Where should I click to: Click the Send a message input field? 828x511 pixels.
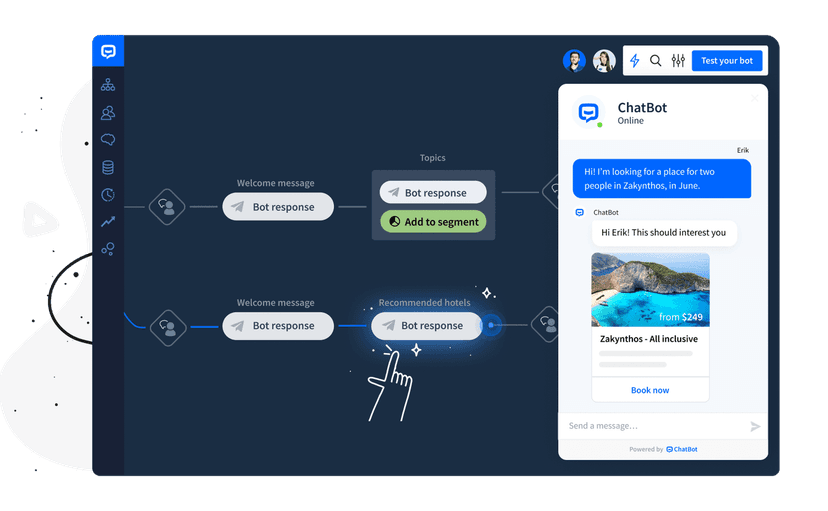coord(650,426)
